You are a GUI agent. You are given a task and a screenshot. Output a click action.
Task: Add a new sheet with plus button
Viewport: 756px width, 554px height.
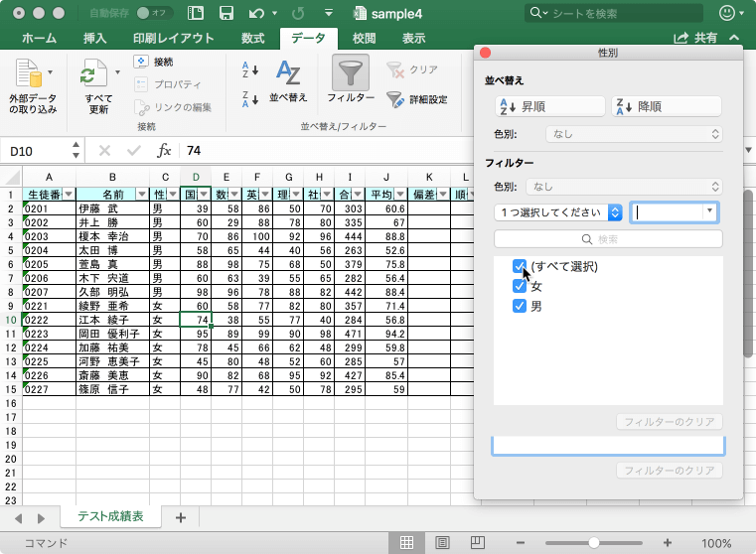pyautogui.click(x=181, y=518)
